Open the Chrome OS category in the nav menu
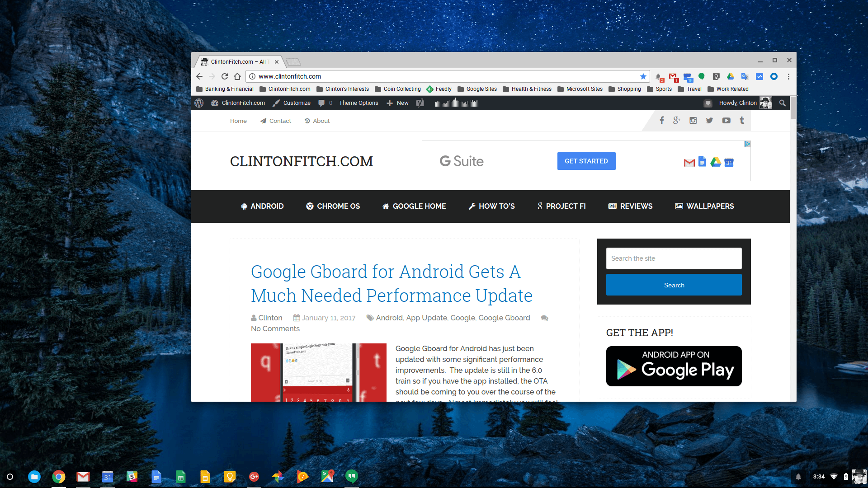The image size is (868, 488). (333, 206)
